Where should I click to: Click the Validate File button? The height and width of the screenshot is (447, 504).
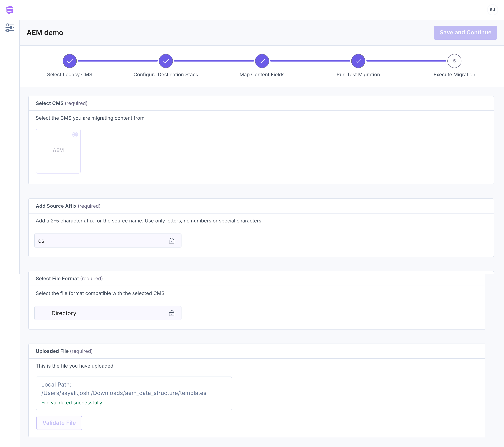[59, 423]
